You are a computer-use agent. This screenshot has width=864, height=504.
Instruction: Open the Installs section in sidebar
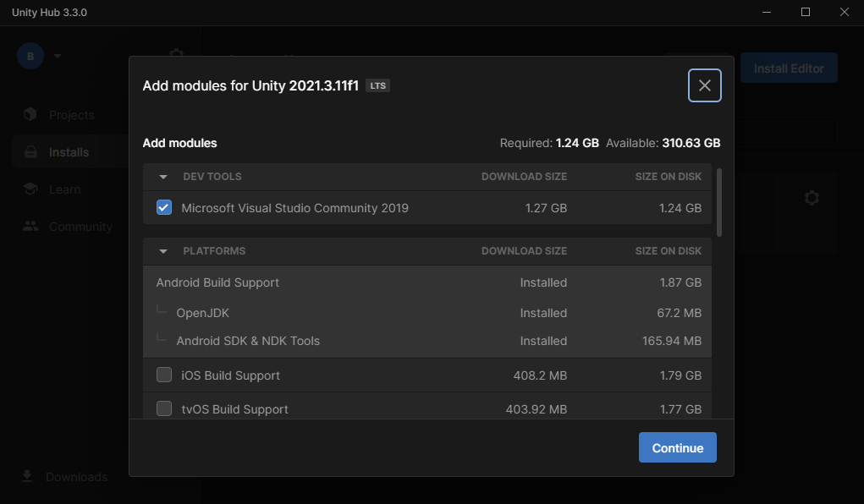click(69, 152)
